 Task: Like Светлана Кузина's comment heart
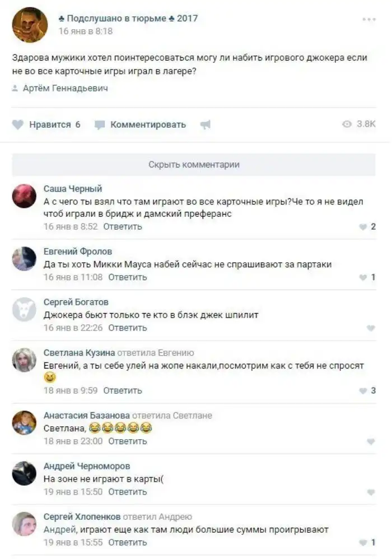click(x=363, y=391)
